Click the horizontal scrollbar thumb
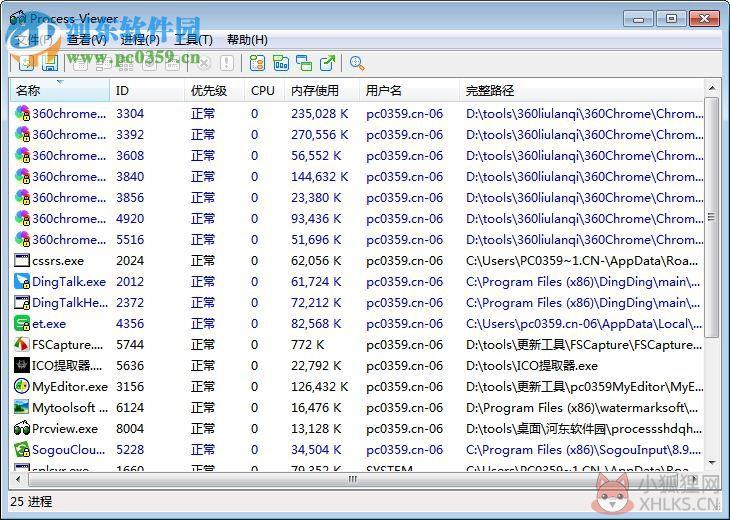The height and width of the screenshot is (520, 730). tap(353, 479)
